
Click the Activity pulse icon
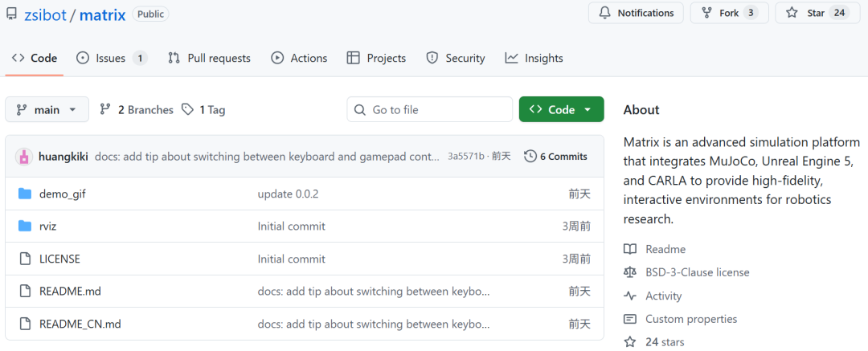(630, 296)
